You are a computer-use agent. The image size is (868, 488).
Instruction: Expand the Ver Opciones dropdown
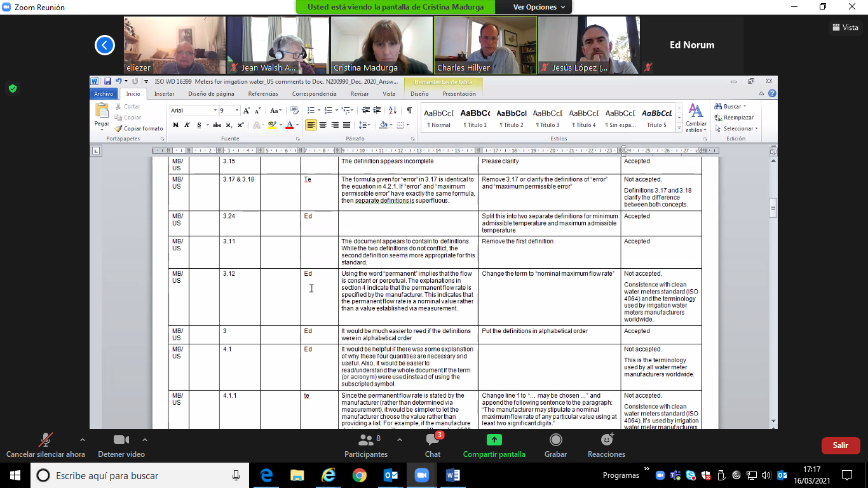coord(539,7)
